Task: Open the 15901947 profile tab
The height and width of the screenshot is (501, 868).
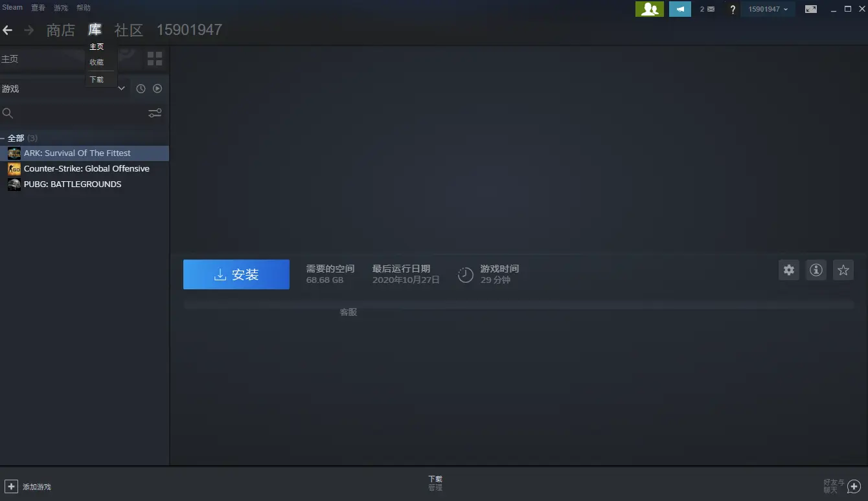Action: [x=189, y=30]
